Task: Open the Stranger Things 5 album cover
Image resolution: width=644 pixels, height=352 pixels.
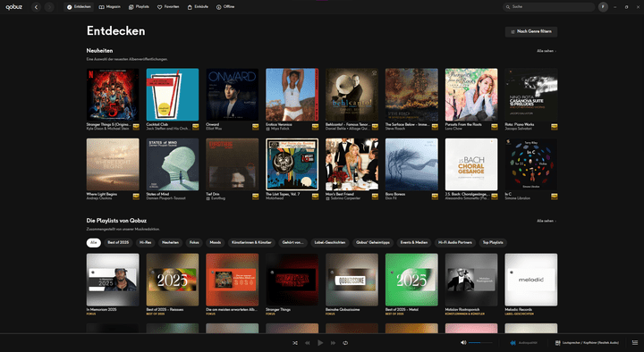Action: [113, 95]
